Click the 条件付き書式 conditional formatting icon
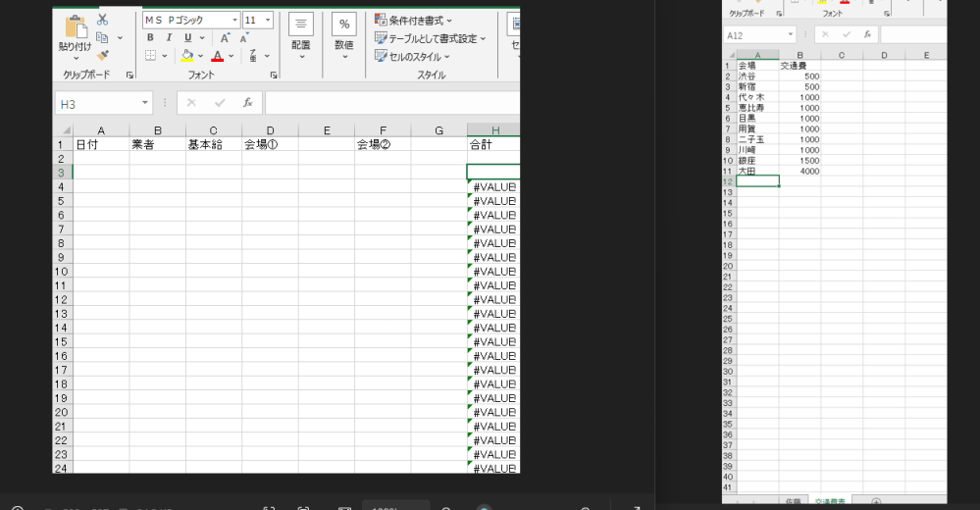 point(380,20)
